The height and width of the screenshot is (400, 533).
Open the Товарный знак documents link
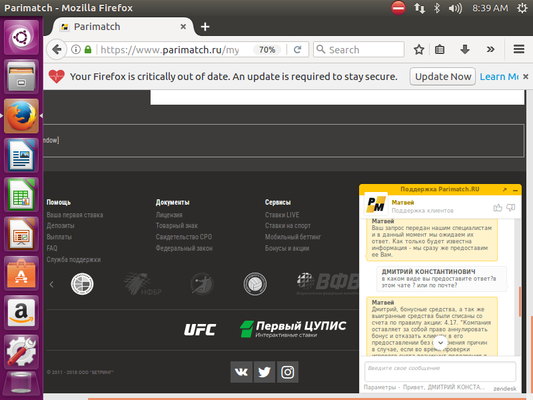(x=177, y=226)
